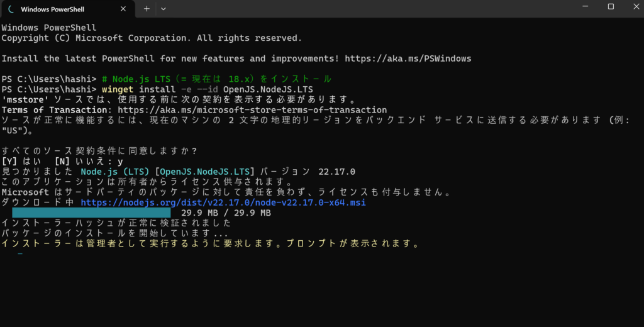
Task: Click 'このアプリケーションは所有者から' license line
Action: tap(148, 182)
